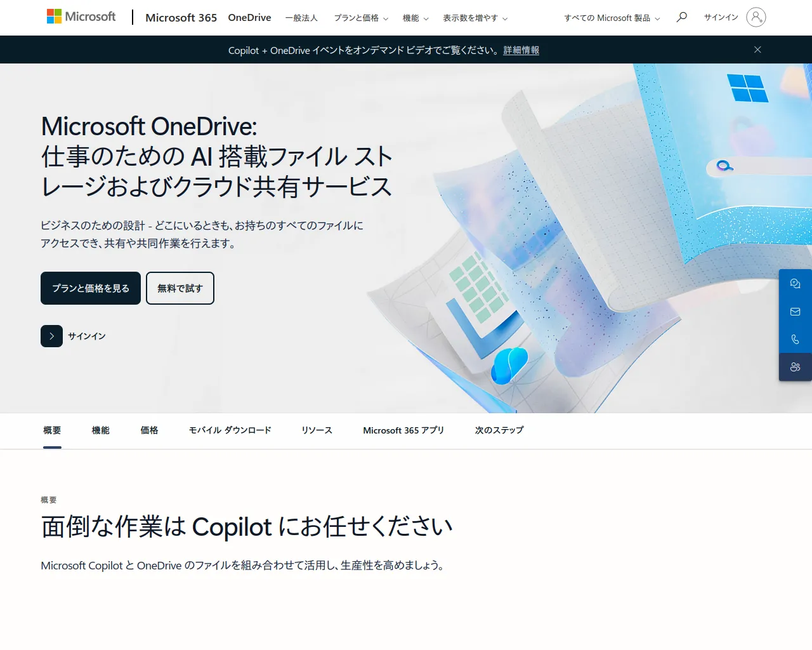Expand the 機能 dropdown in header
The width and height of the screenshot is (812, 650).
pyautogui.click(x=416, y=18)
